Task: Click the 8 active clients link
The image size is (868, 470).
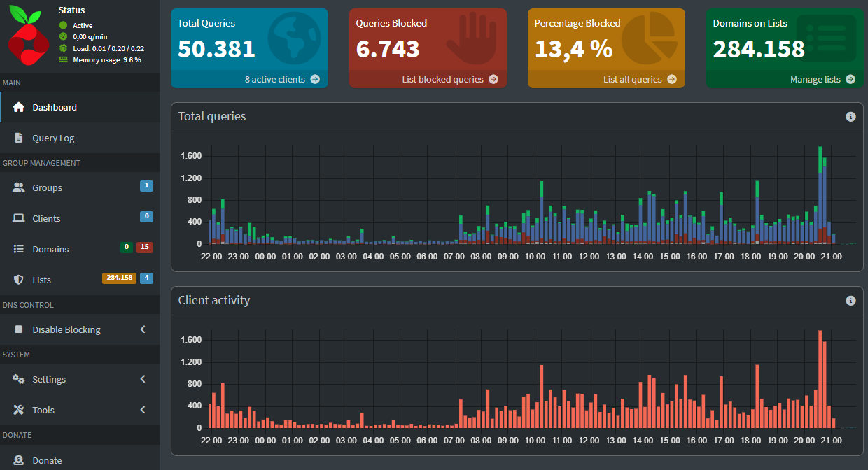Action: click(274, 79)
